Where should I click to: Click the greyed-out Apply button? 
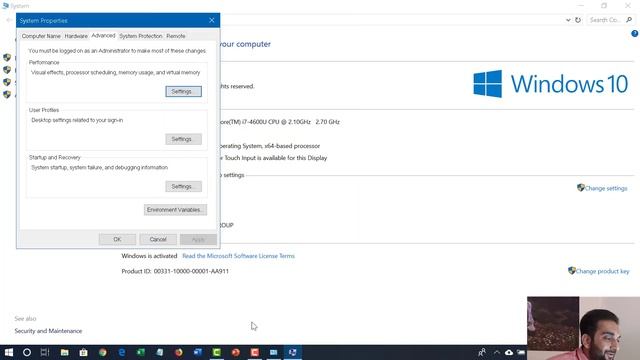click(x=198, y=239)
